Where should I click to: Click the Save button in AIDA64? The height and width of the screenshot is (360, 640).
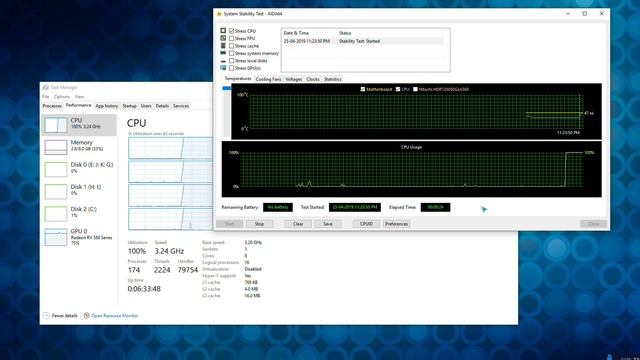[x=328, y=224]
